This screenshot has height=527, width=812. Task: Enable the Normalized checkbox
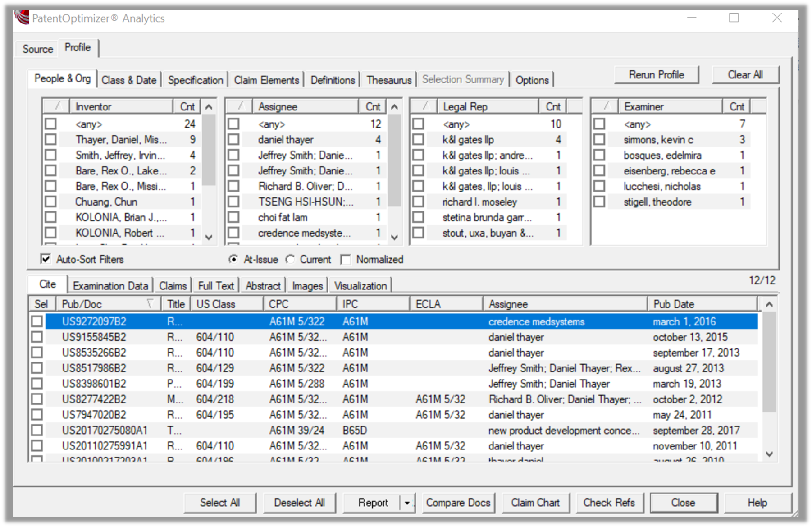tap(346, 259)
